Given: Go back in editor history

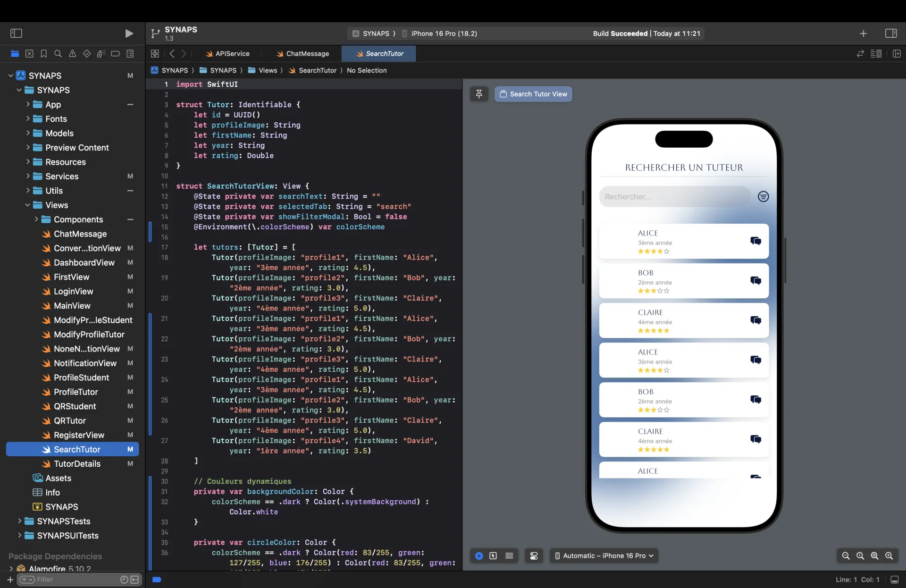Looking at the screenshot, I should tap(172, 54).
